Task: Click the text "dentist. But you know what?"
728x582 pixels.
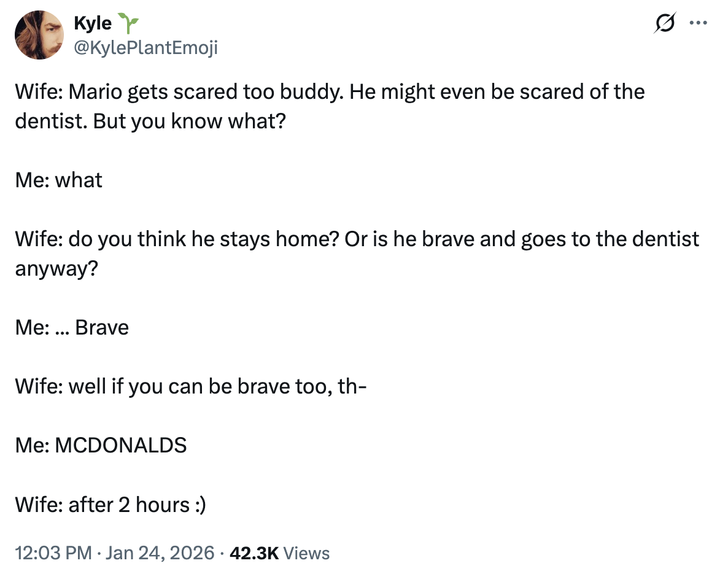Action: pyautogui.click(x=150, y=120)
